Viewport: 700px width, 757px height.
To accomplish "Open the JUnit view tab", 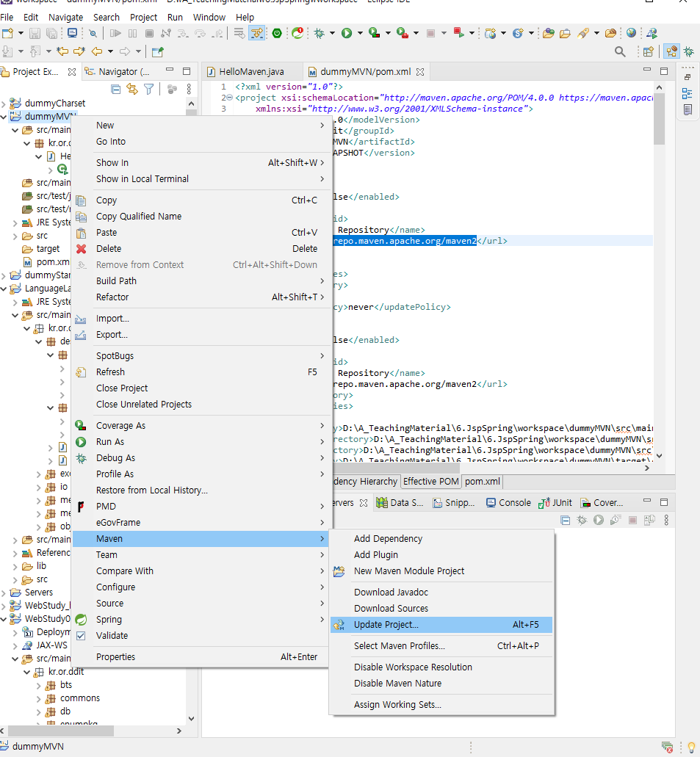I will (x=555, y=502).
